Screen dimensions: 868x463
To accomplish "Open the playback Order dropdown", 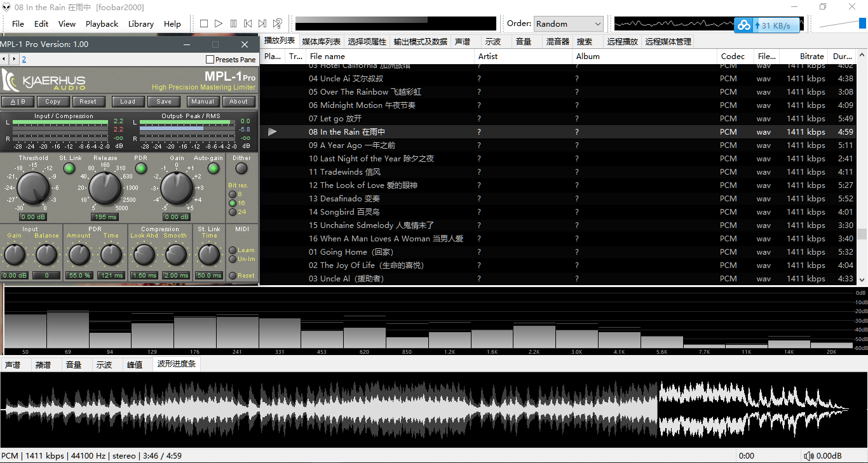I will [568, 23].
